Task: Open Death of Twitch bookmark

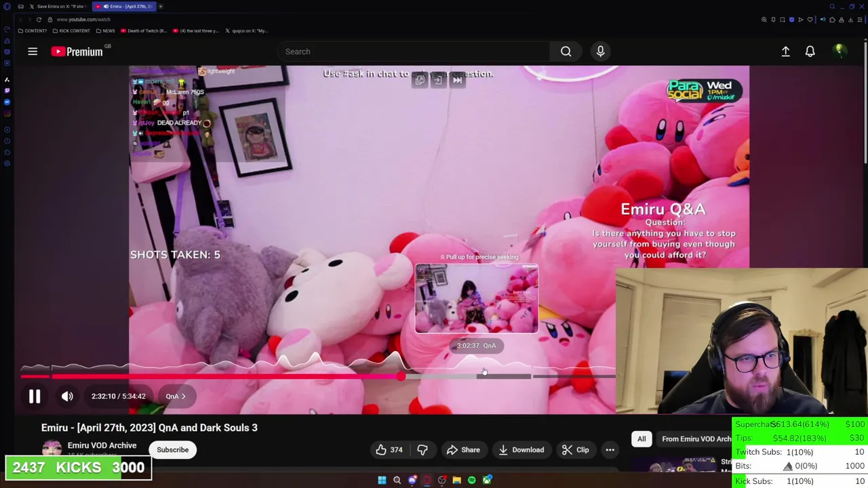Action: coord(144,30)
